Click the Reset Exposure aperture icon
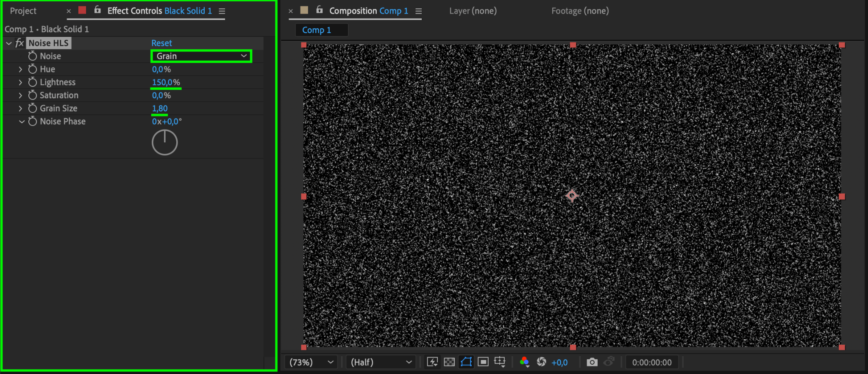This screenshot has width=868, height=374. pyautogui.click(x=541, y=362)
